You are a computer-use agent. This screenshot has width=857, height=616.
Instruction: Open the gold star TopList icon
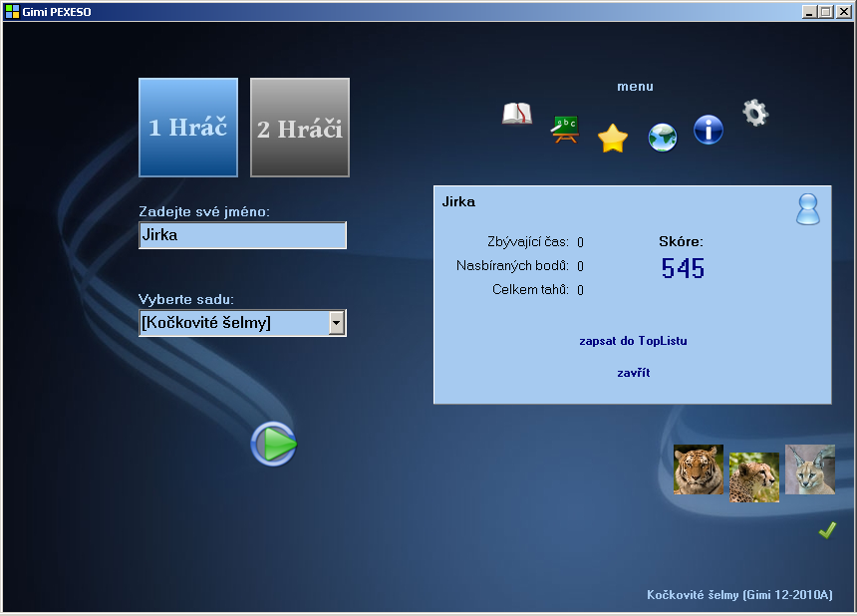(x=613, y=138)
